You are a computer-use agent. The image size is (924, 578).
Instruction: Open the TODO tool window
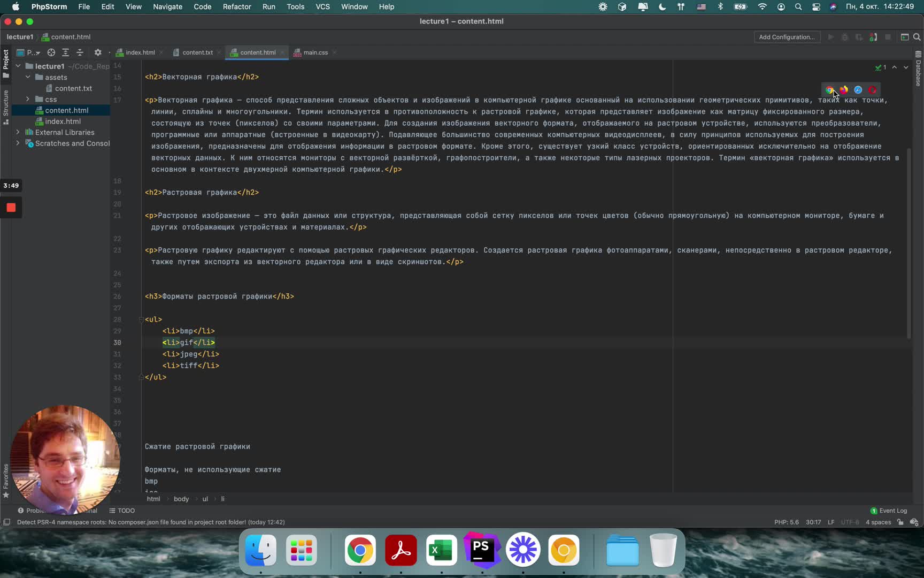(x=122, y=511)
